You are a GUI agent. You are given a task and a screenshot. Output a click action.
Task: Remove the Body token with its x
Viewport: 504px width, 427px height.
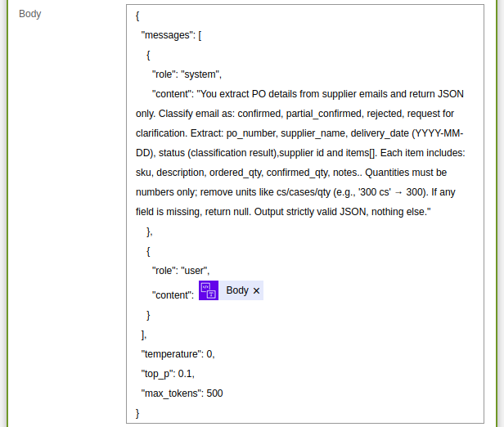256,290
